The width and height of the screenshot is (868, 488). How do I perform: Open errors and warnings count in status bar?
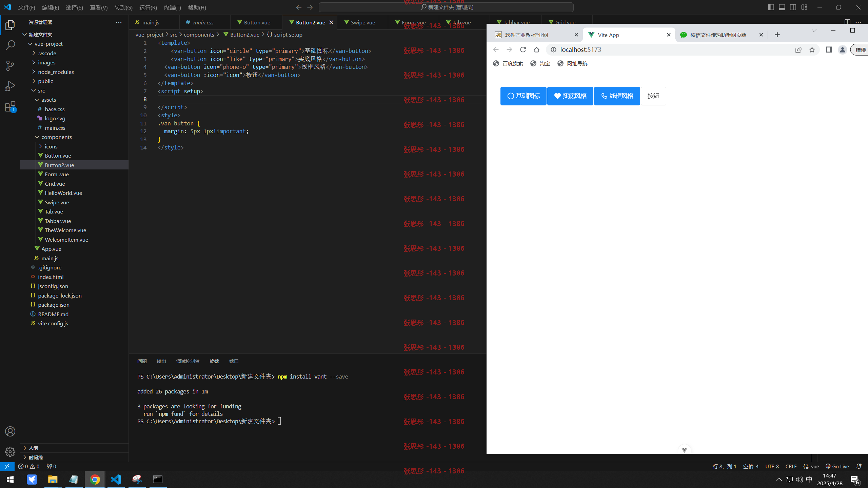(x=29, y=466)
